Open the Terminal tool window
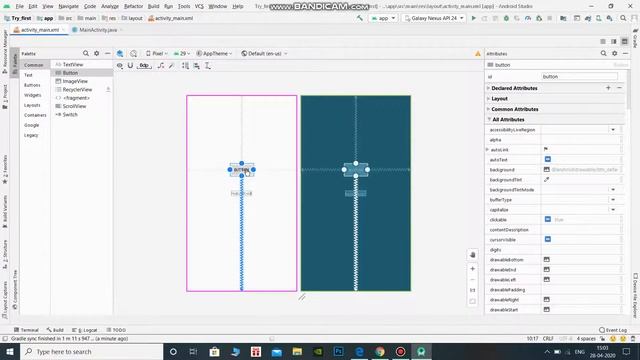Viewport: 640px width, 360px height. [26, 330]
